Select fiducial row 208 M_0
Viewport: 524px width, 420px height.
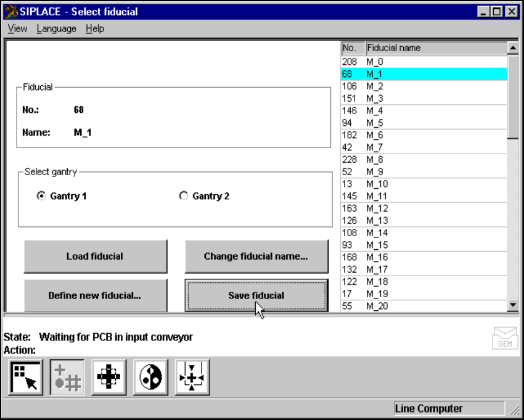coord(424,62)
